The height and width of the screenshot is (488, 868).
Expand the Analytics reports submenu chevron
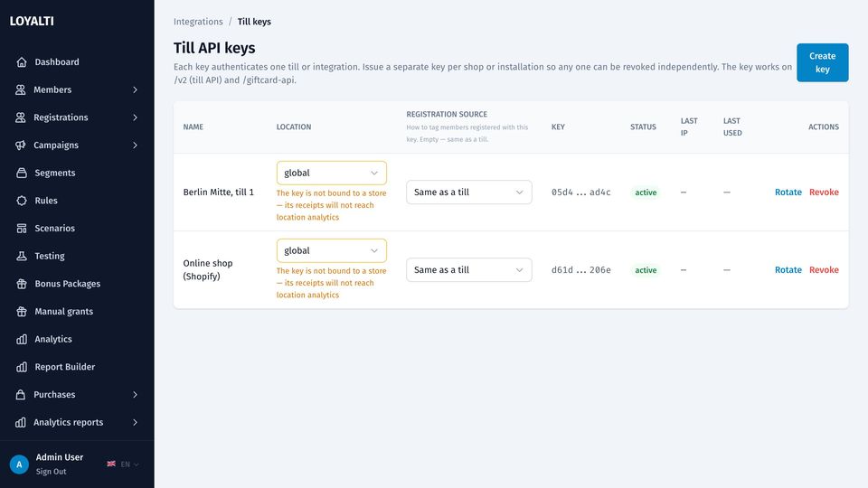(135, 422)
